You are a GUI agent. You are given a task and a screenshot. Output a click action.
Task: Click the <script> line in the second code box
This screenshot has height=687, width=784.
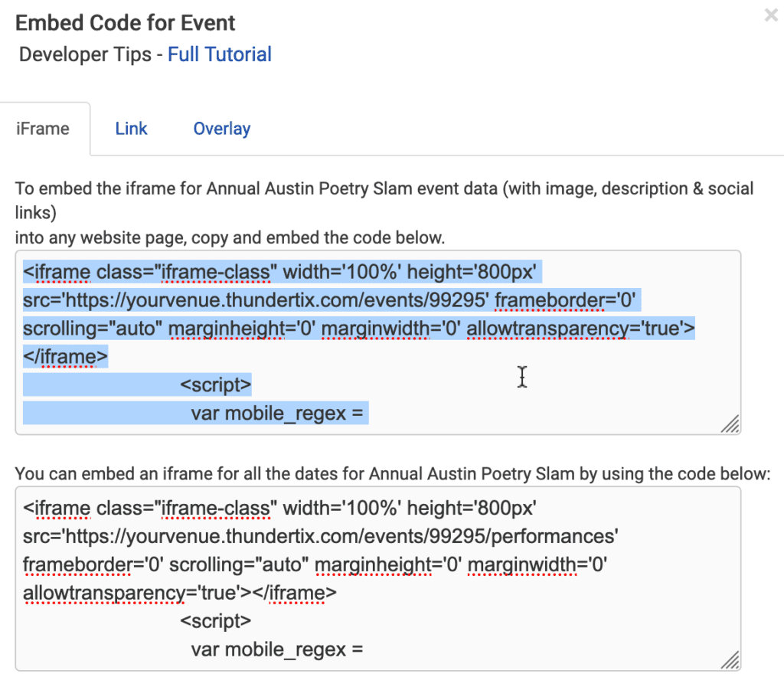click(x=215, y=620)
